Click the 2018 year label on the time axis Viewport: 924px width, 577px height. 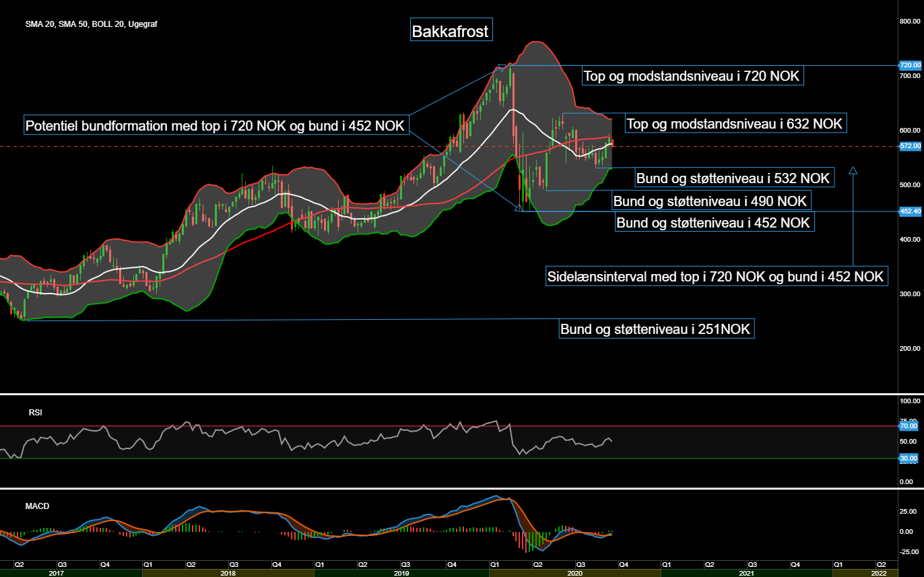(x=228, y=573)
